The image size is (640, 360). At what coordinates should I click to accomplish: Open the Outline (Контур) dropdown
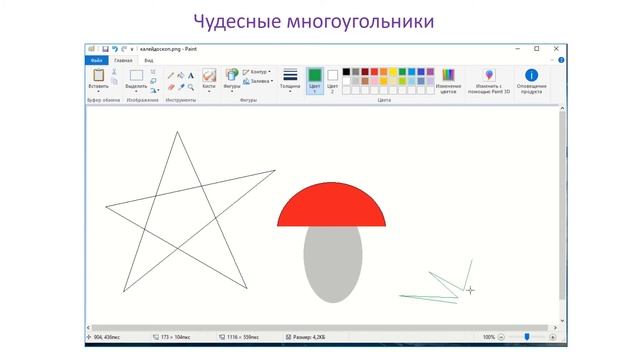257,72
